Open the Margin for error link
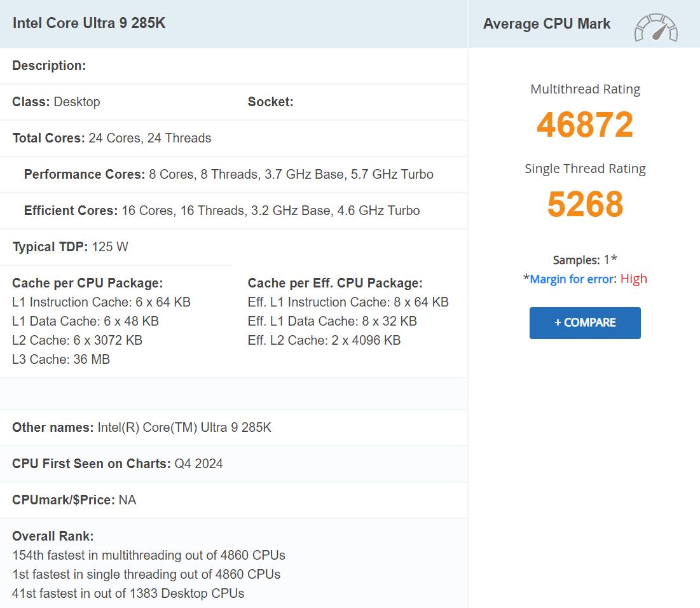This screenshot has height=608, width=700. pos(572,279)
